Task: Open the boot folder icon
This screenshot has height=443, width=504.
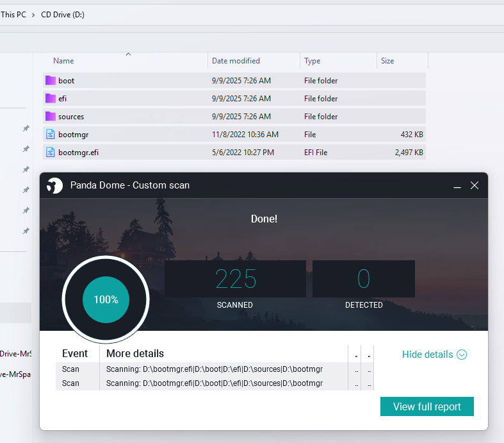Action: pyautogui.click(x=51, y=80)
